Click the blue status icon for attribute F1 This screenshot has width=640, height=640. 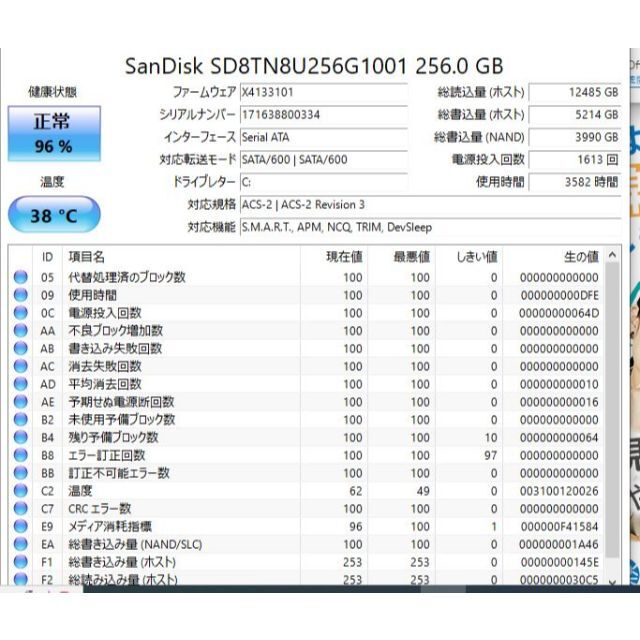click(x=20, y=562)
